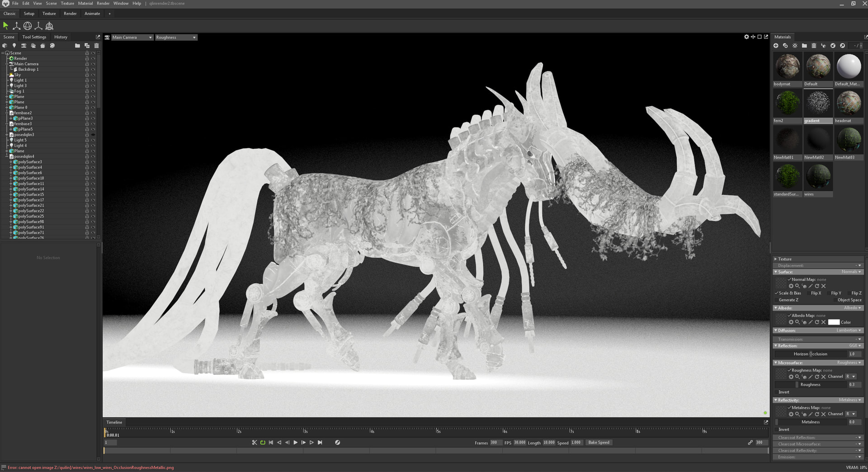This screenshot has height=472, width=868.
Task: Add a new light to the scene
Action: tap(14, 46)
